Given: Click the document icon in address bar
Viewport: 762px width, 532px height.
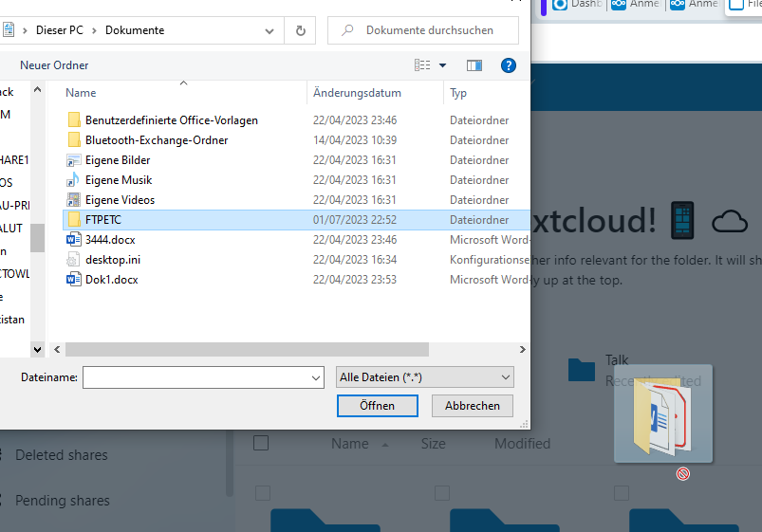Looking at the screenshot, I should [9, 30].
